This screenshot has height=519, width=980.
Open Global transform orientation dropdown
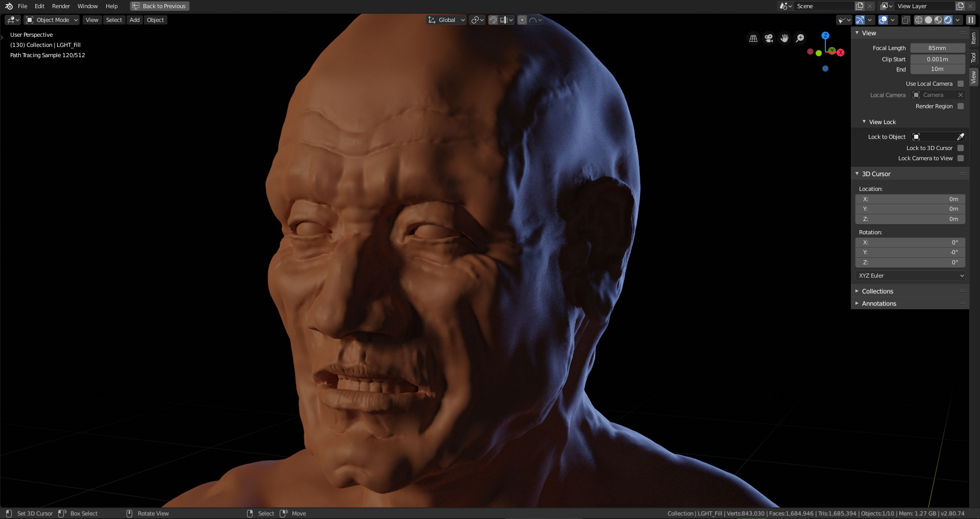447,20
